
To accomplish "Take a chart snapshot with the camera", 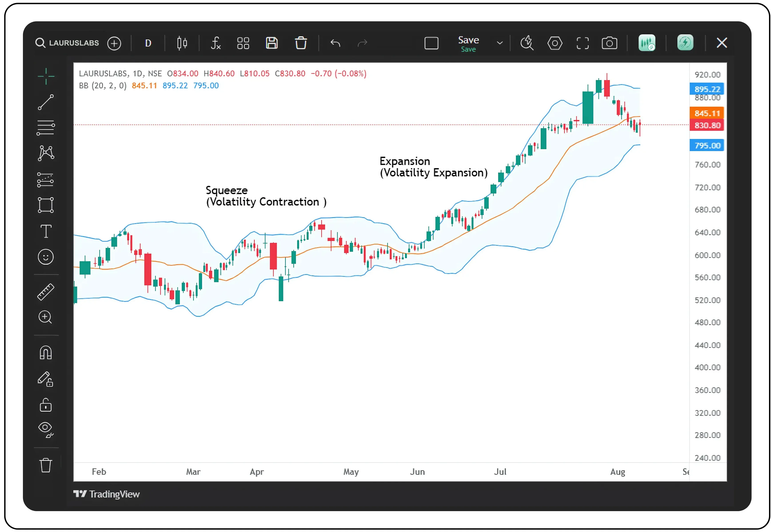I will click(609, 43).
